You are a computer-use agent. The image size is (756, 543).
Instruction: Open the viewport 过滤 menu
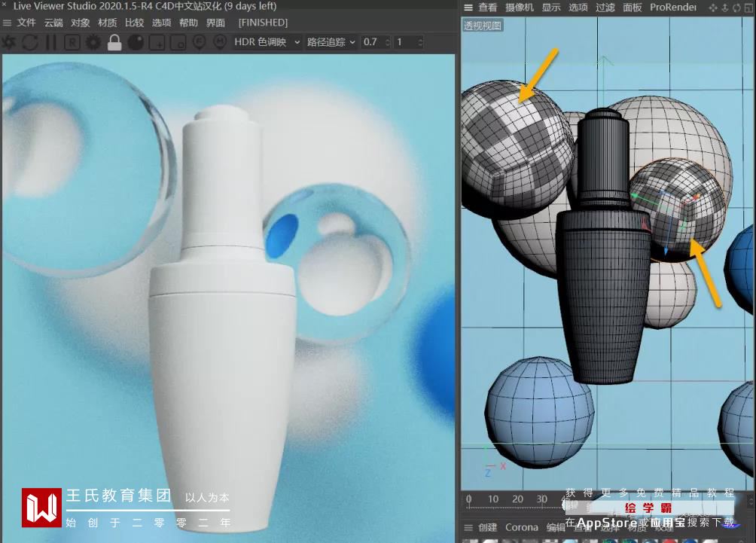(x=605, y=8)
